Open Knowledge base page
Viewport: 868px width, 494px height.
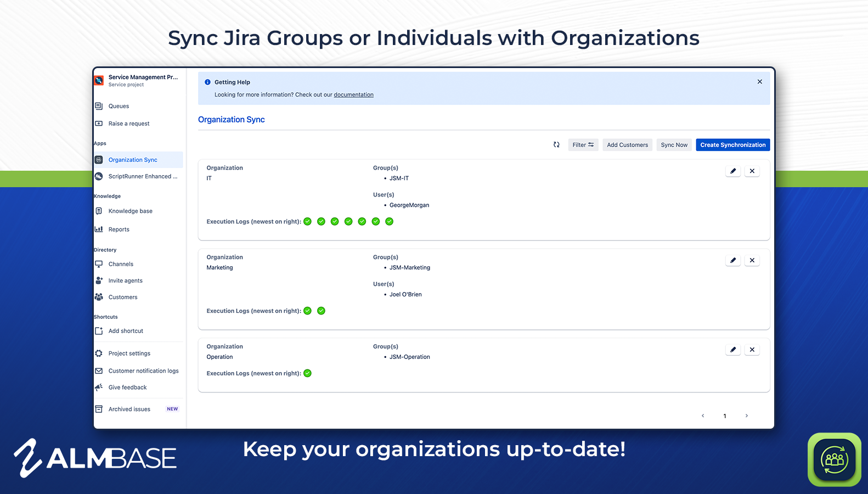click(131, 211)
